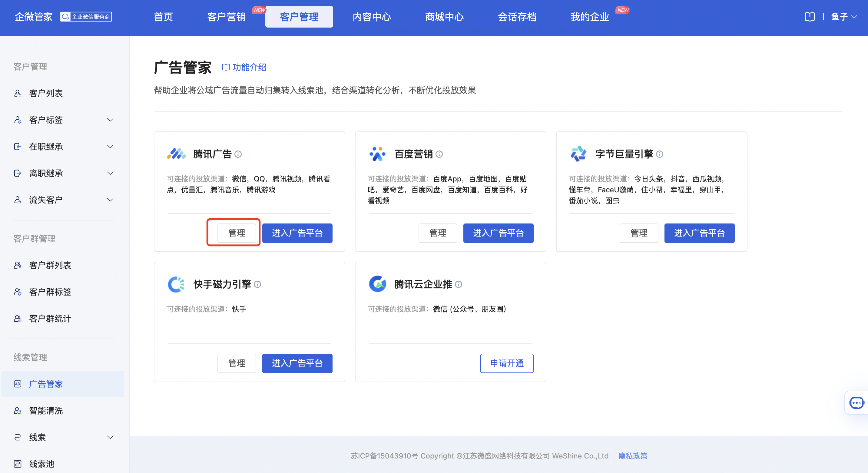This screenshot has width=868, height=473.
Task: Click the 智能清洗 sidebar icon
Action: click(x=18, y=411)
